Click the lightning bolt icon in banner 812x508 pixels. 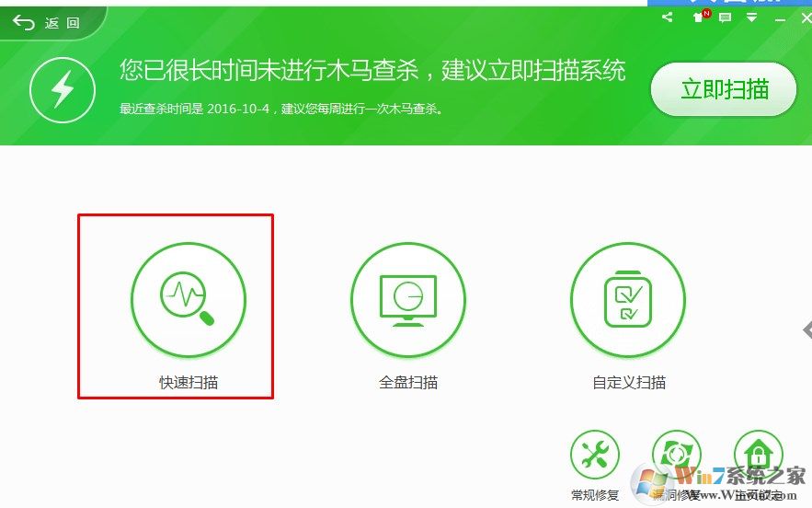63,89
